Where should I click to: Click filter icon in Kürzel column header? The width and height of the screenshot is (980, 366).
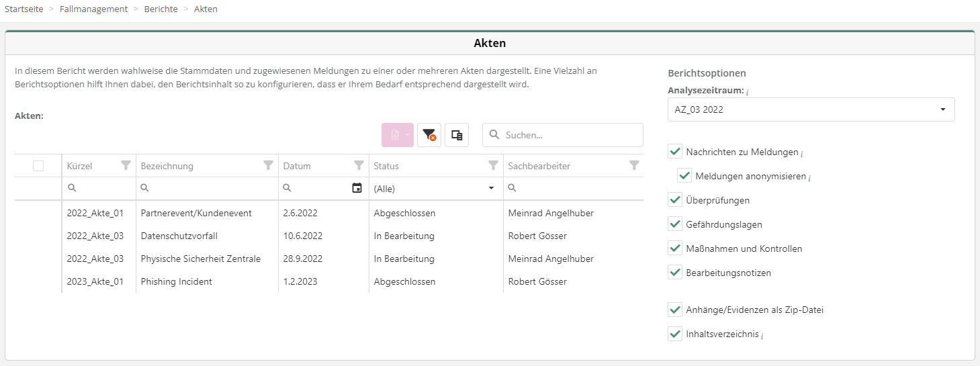tap(126, 166)
